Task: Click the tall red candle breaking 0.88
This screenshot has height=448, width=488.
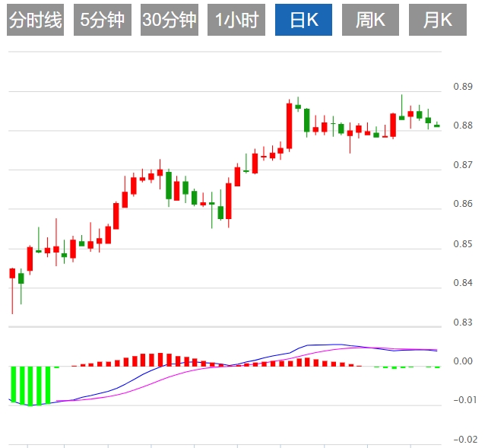Action: click(290, 126)
